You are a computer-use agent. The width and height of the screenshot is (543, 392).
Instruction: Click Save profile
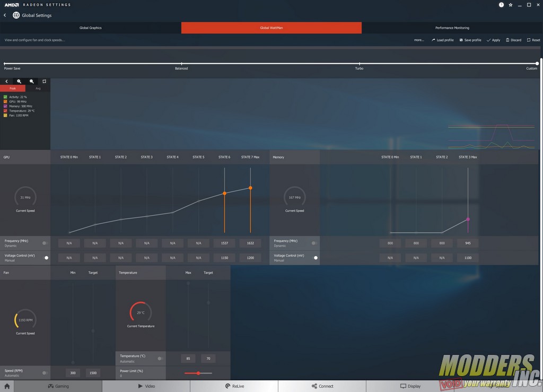[470, 40]
